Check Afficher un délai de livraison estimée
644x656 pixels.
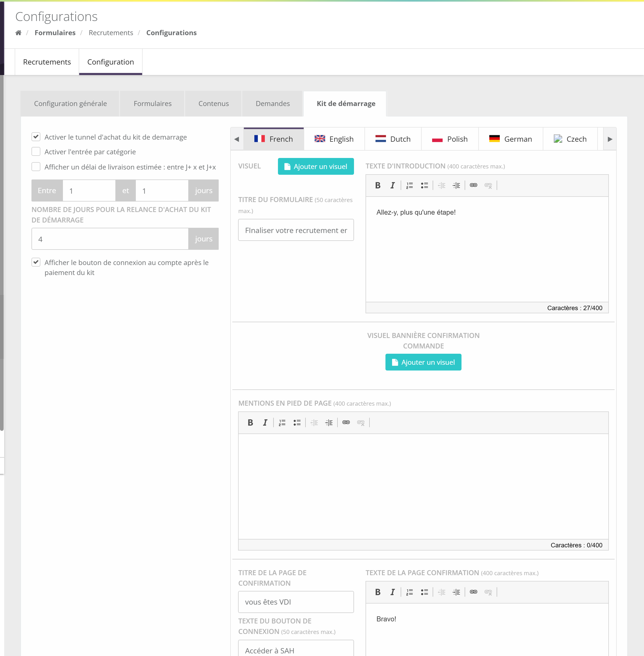pyautogui.click(x=36, y=167)
